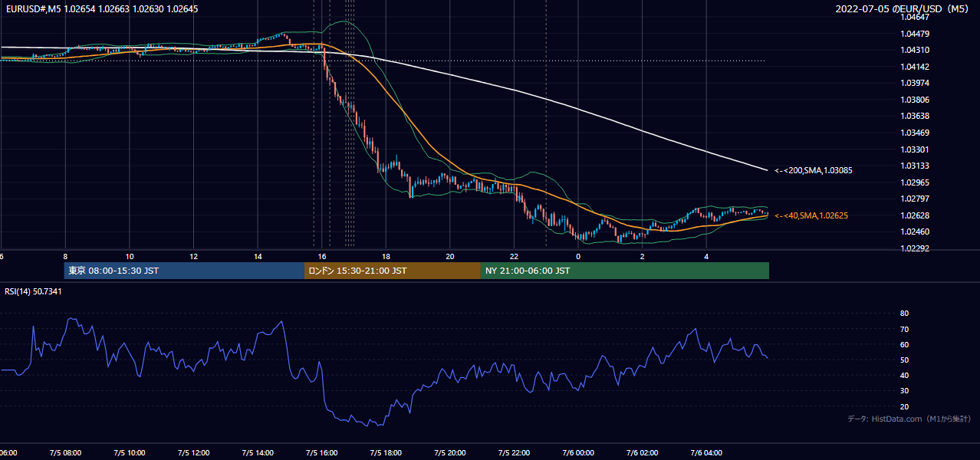Select the ロンドン 15:30-21:00 JST session bar

tap(393, 271)
